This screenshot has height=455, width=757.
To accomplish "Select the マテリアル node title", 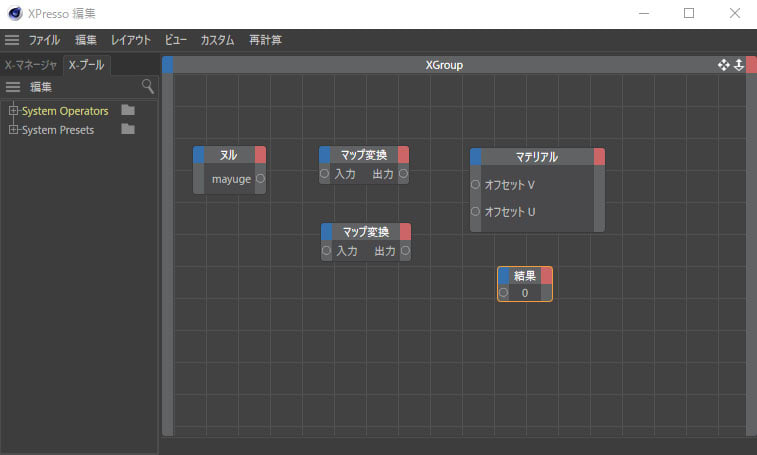I will (x=537, y=156).
